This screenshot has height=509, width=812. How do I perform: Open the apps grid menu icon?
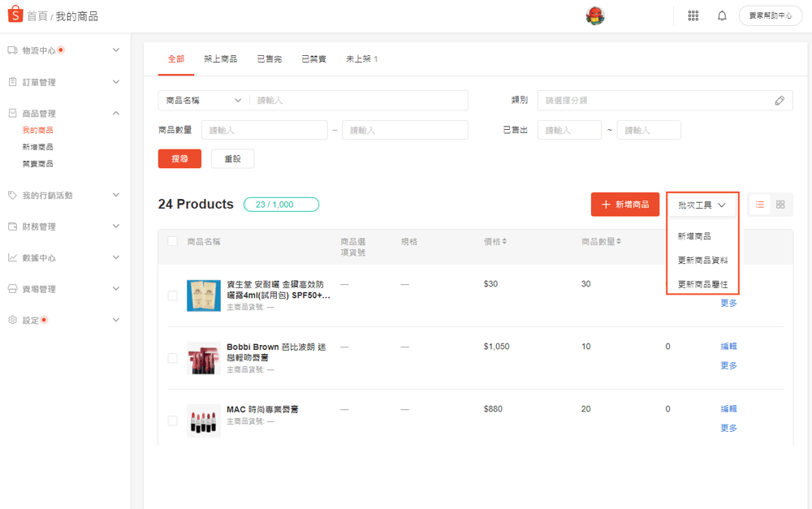pos(693,16)
